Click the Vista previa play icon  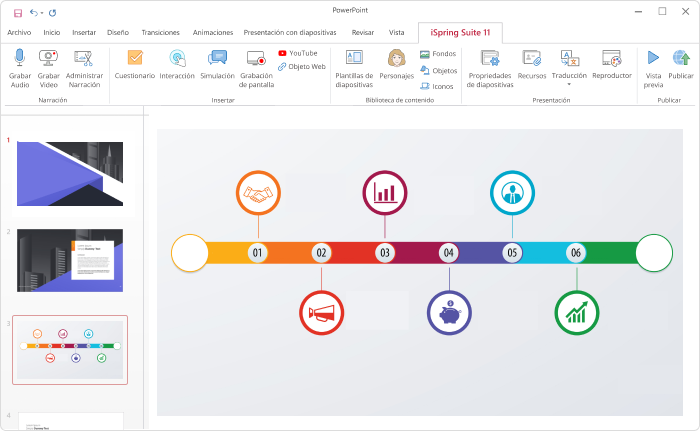point(653,58)
